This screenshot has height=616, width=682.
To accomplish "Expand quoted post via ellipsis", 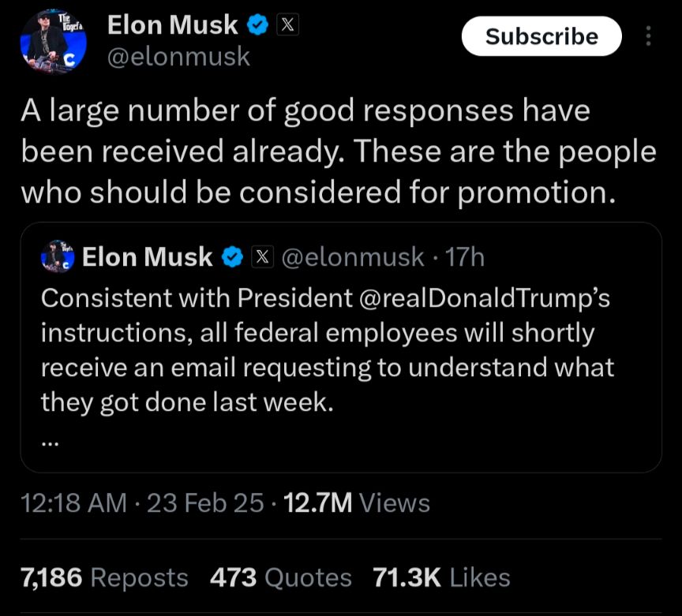I will [x=50, y=443].
